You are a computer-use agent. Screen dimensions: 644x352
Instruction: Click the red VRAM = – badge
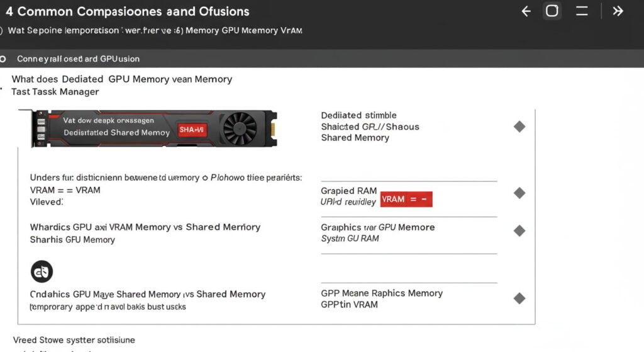tap(406, 200)
